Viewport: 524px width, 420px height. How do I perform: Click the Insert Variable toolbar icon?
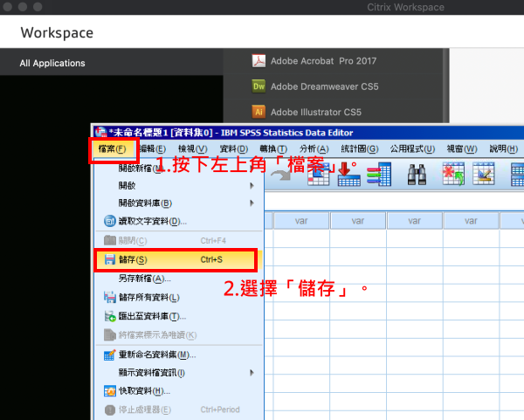(484, 174)
